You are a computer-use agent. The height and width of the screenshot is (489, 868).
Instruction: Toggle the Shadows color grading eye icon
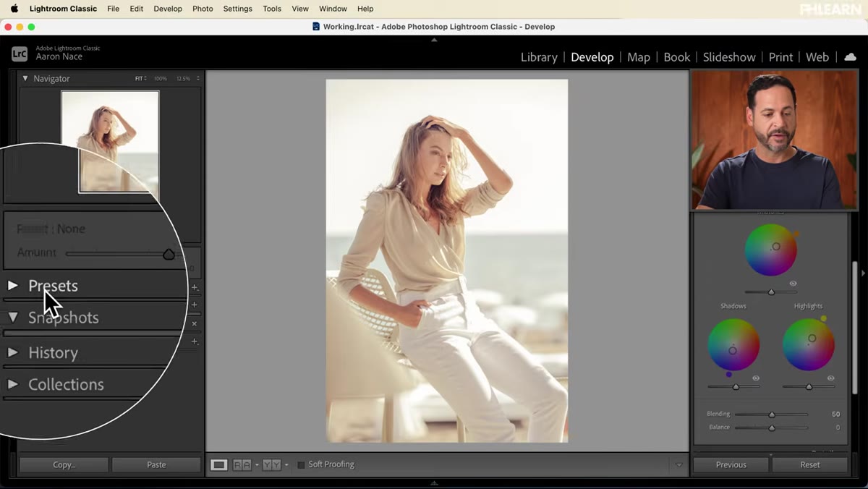point(756,378)
